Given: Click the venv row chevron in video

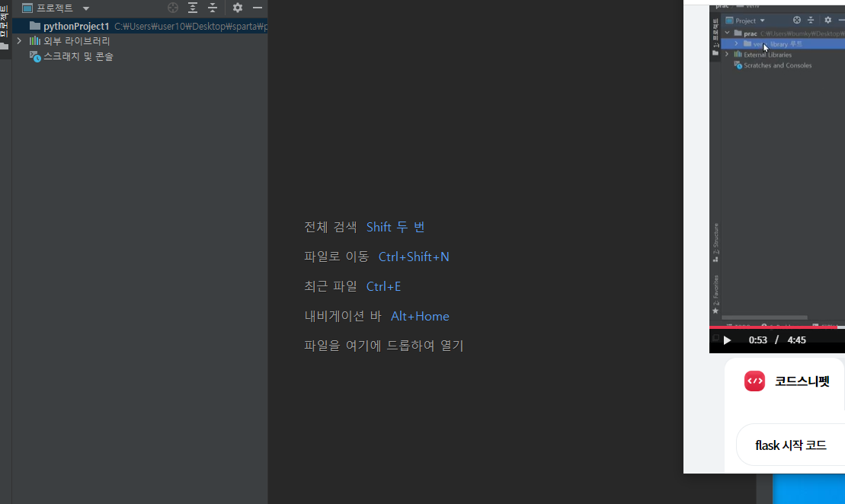Looking at the screenshot, I should tap(737, 43).
